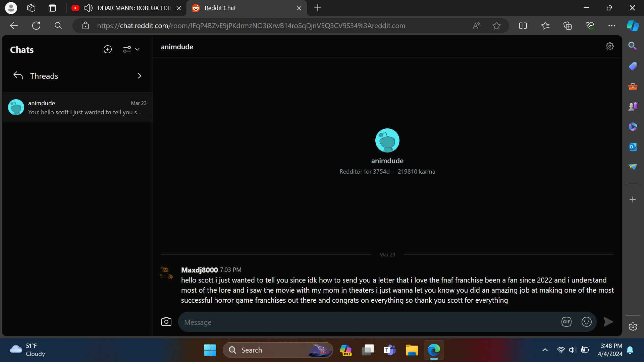Switch to the DHAR MANN: ROBLOX EDIT tab

[x=134, y=8]
